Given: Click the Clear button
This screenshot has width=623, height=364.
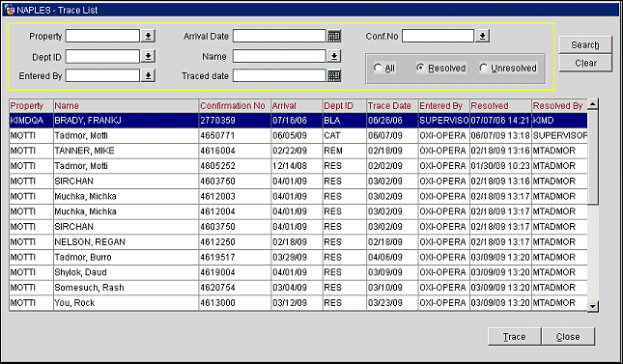Looking at the screenshot, I should coord(585,63).
